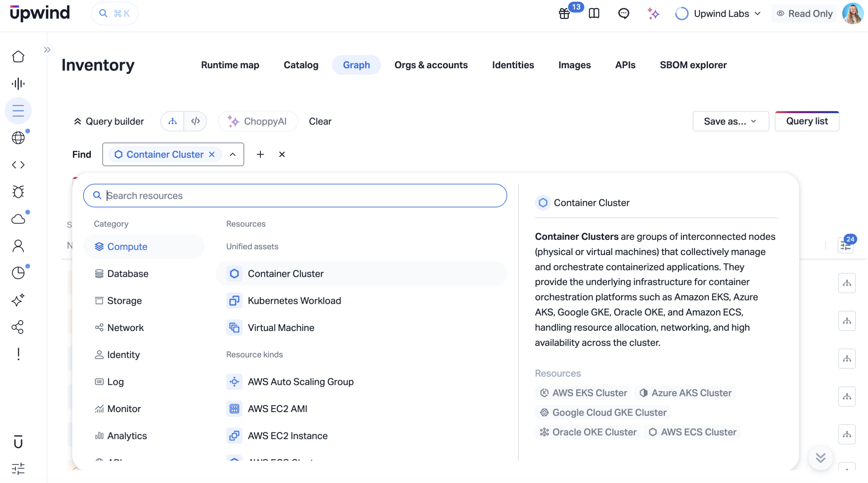This screenshot has width=868, height=483.
Task: Open the share nodes sidebar icon
Action: [x=18, y=327]
